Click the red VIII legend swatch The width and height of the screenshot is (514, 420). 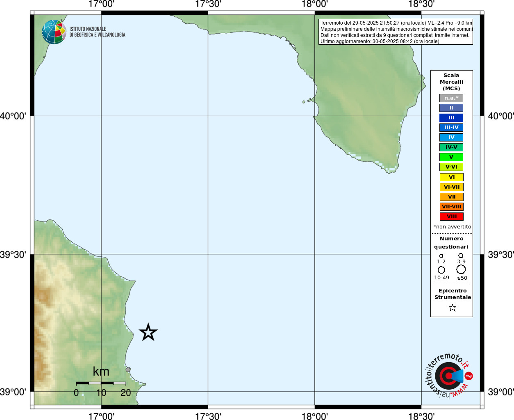[x=452, y=217]
